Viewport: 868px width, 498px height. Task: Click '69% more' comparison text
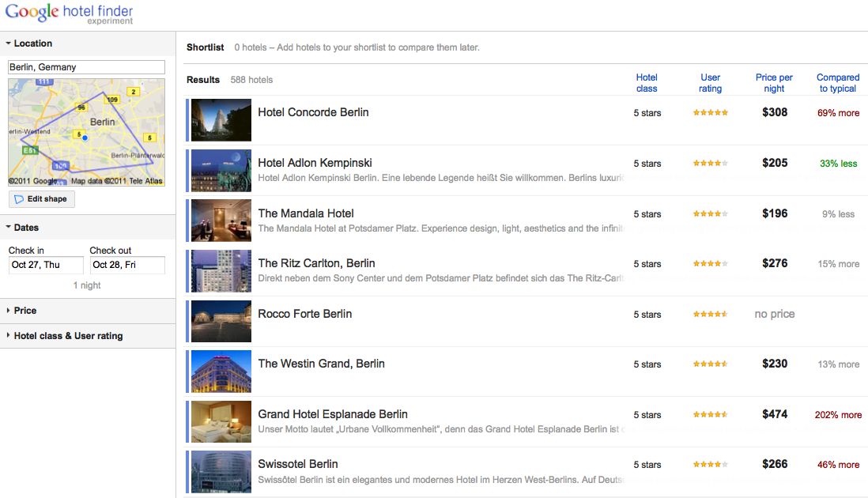pos(838,113)
